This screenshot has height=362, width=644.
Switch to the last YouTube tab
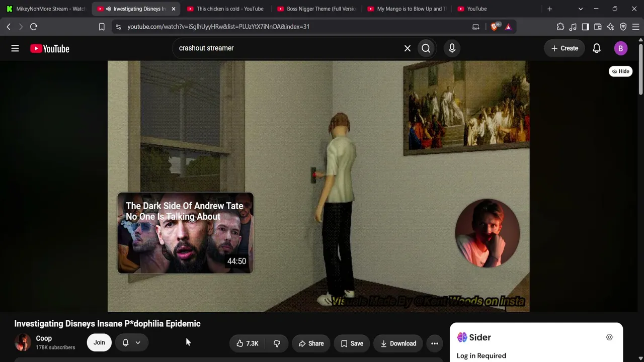(x=497, y=9)
